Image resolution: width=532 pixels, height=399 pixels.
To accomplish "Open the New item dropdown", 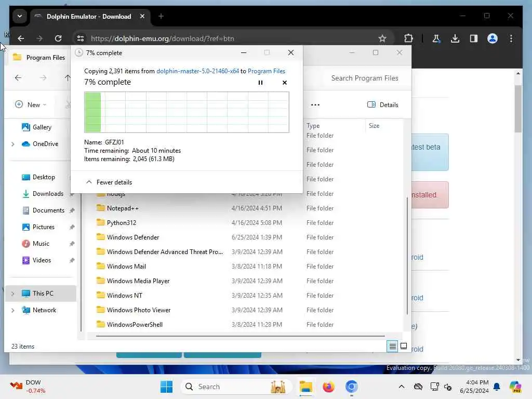I will tap(31, 104).
